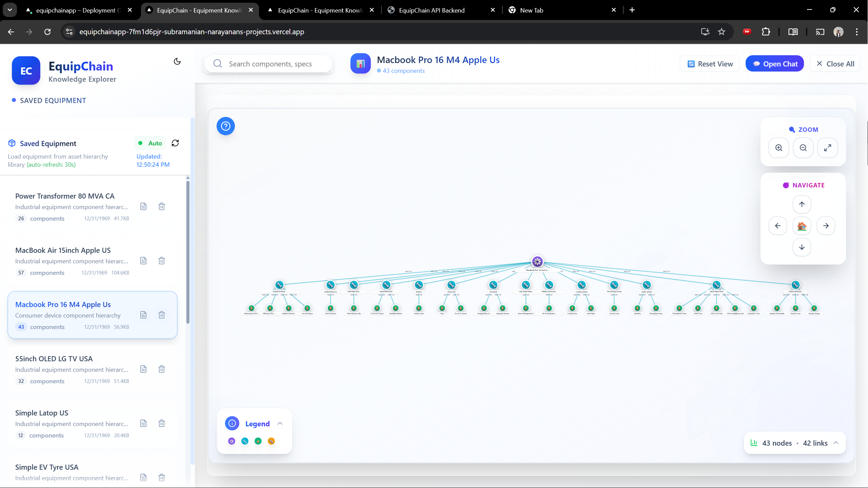The height and width of the screenshot is (488, 868).
Task: Pan graph up with arrow button
Action: pos(802,204)
